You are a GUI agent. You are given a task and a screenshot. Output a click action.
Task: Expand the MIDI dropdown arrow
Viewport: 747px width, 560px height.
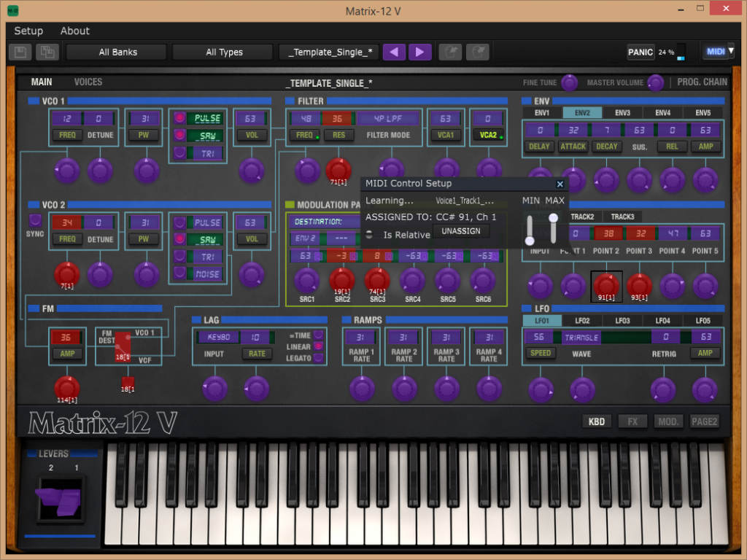click(x=731, y=51)
